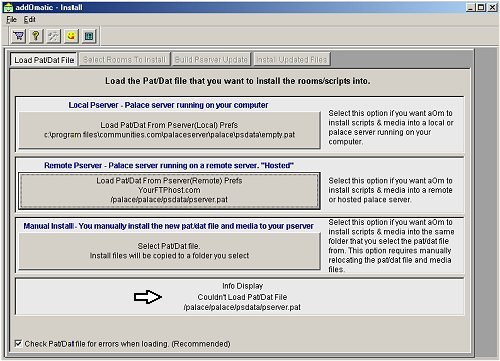Click the remote or hosted palace server description text
Screen dimensions: 500x361
tap(390, 190)
